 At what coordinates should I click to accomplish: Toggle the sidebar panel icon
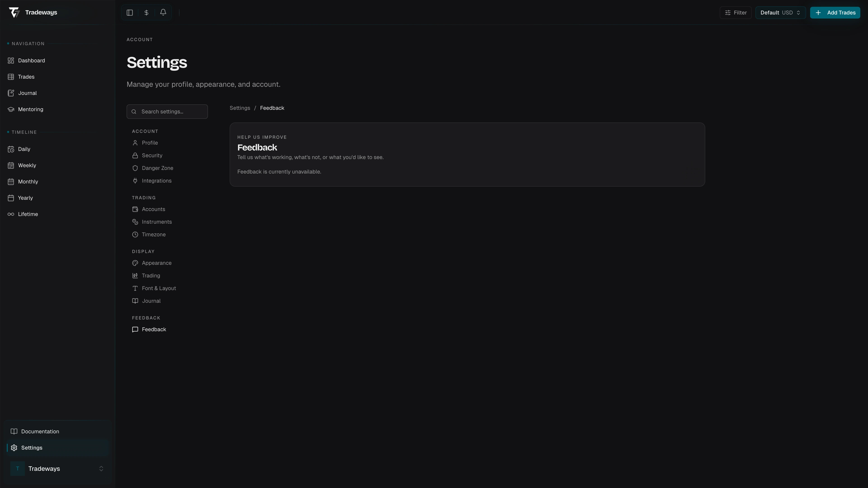coord(130,12)
